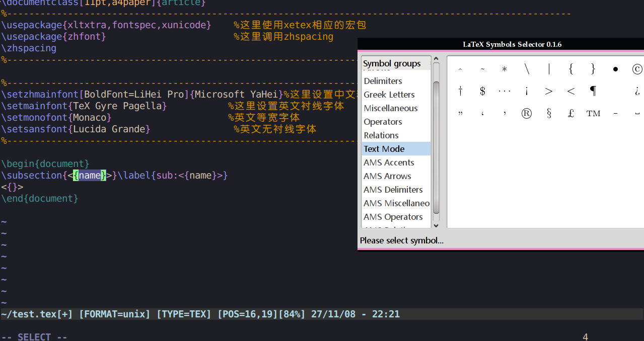This screenshot has height=341, width=644.
Task: Switch to AMS Arrows group
Action: (387, 176)
